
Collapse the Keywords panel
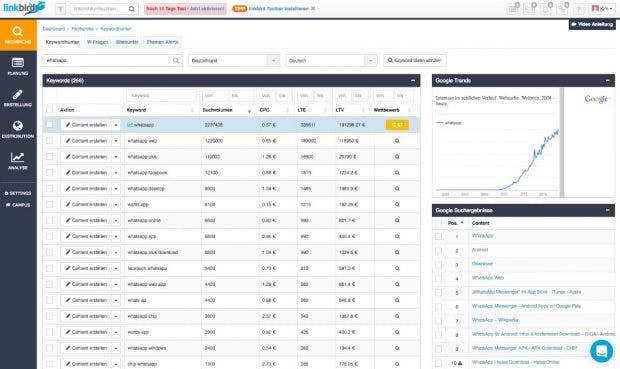413,80
